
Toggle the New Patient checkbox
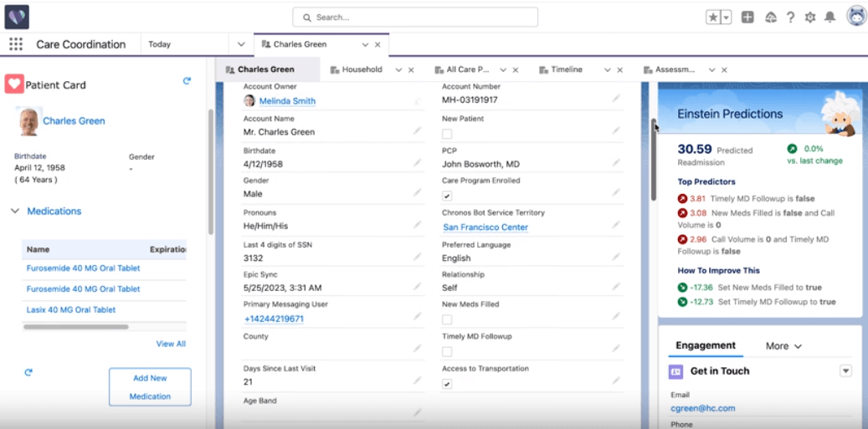click(447, 134)
